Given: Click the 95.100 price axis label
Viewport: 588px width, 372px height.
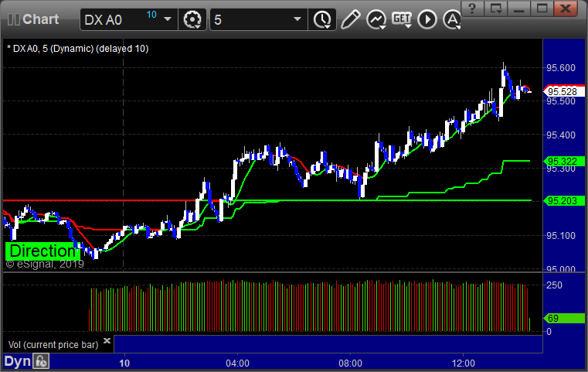Looking at the screenshot, I should coord(561,236).
